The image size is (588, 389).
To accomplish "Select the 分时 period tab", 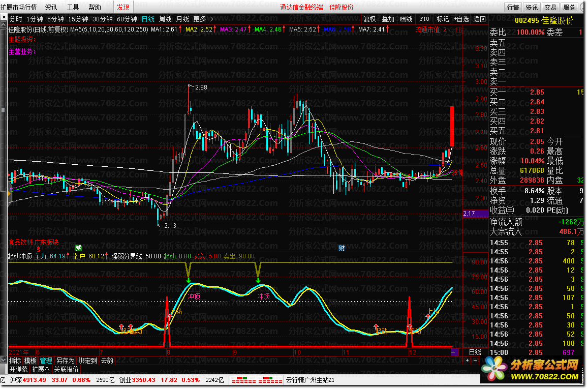I will click(x=16, y=19).
